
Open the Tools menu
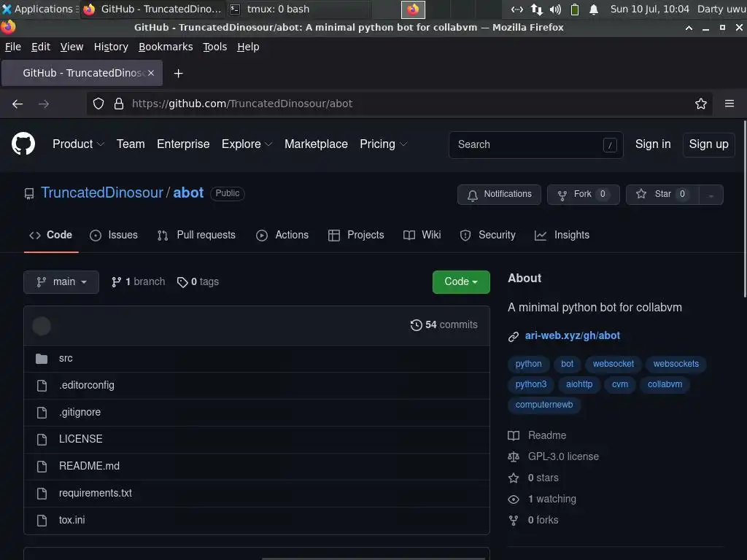pos(214,47)
